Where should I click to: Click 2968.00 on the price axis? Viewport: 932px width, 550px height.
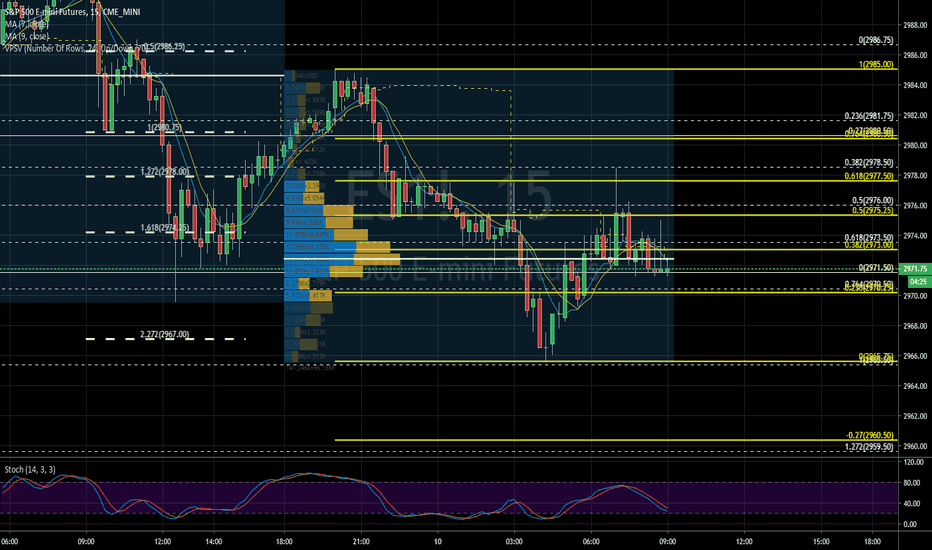coord(915,326)
